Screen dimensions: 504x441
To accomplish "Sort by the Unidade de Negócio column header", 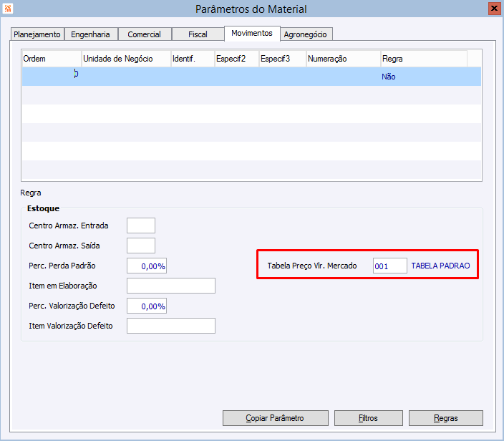I will point(126,59).
